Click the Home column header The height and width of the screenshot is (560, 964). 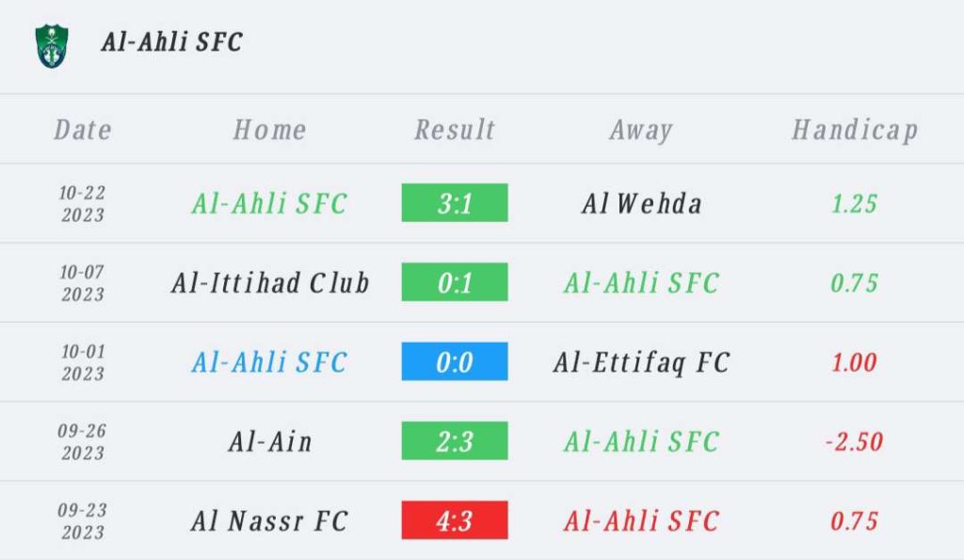pos(270,130)
